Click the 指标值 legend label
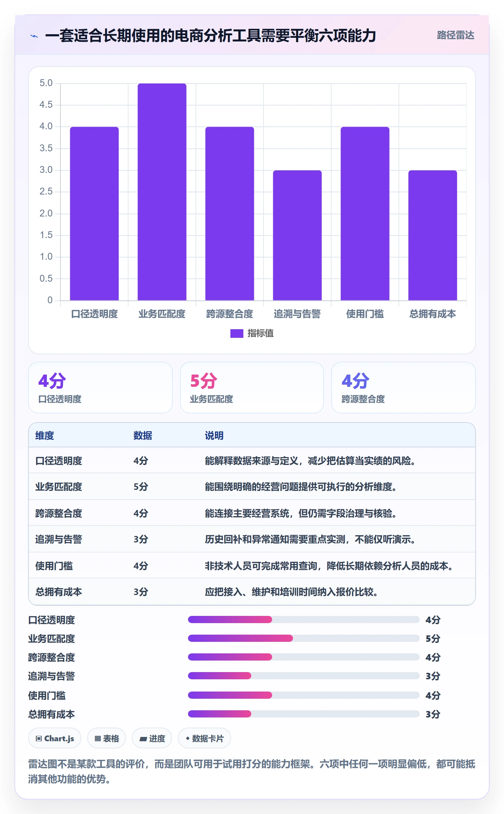The height and width of the screenshot is (814, 504). (260, 334)
